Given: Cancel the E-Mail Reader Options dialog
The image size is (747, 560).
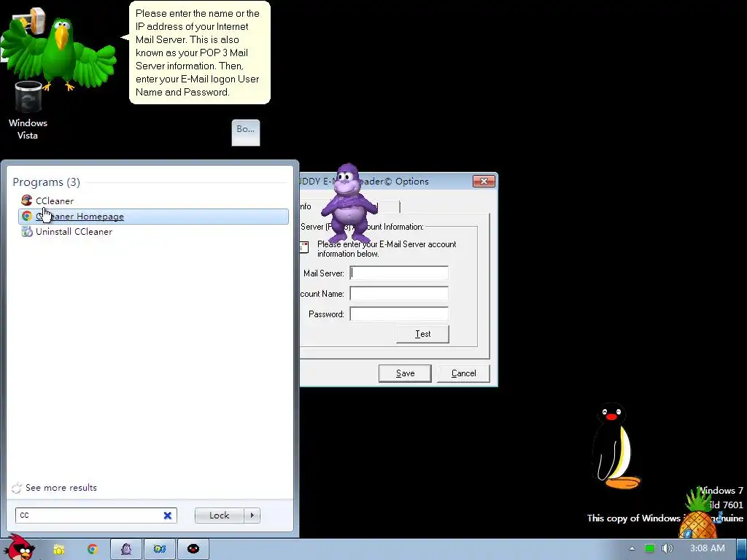Looking at the screenshot, I should point(463,373).
